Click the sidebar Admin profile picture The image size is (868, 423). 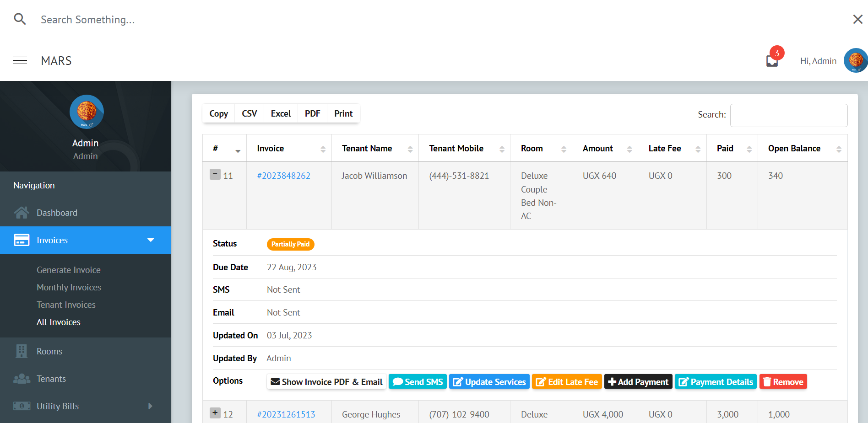click(x=87, y=112)
